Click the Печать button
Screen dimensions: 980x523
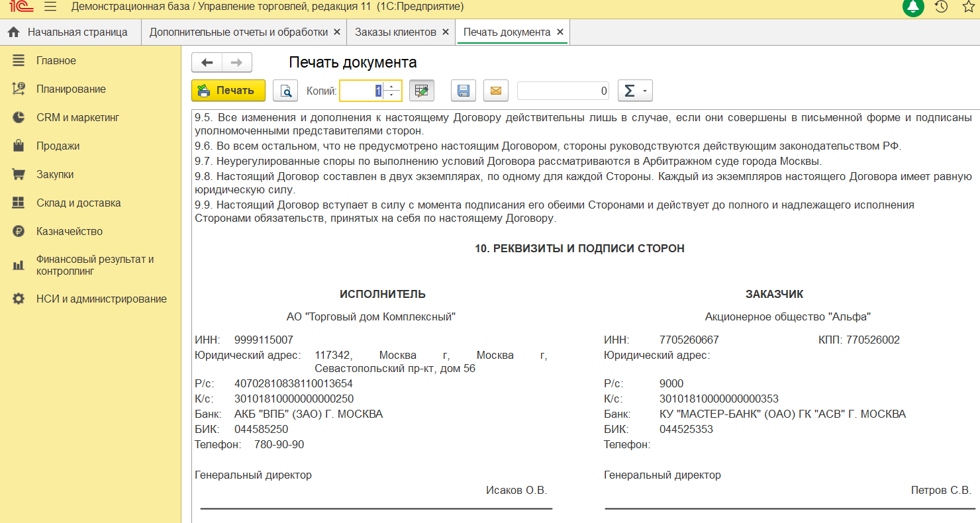click(x=228, y=91)
